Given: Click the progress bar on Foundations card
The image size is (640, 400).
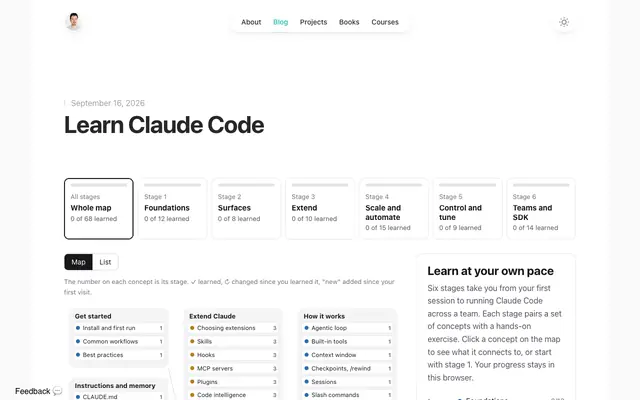Looking at the screenshot, I should [172, 185].
